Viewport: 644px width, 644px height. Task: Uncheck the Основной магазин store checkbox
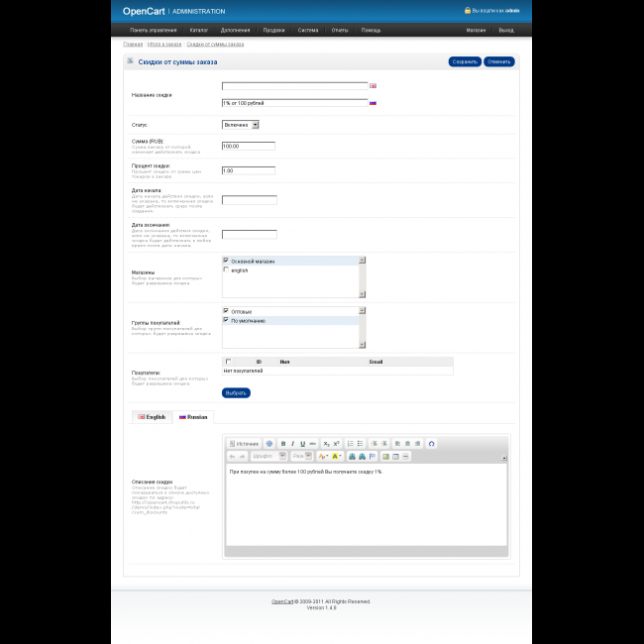pos(226,261)
